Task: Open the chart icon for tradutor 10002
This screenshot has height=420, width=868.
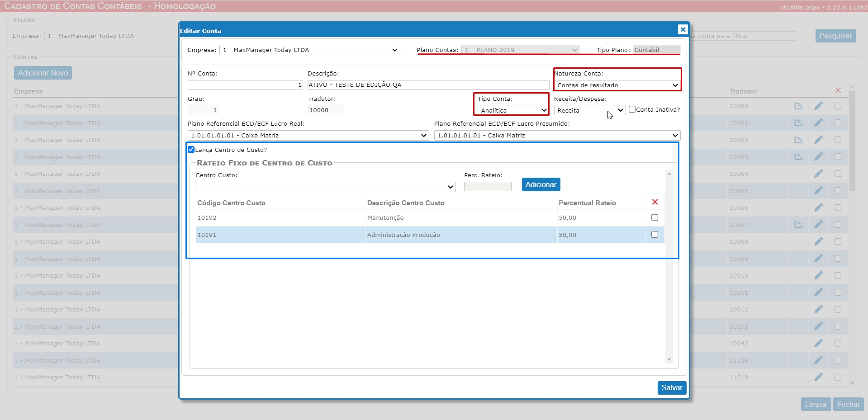Action: tap(798, 140)
